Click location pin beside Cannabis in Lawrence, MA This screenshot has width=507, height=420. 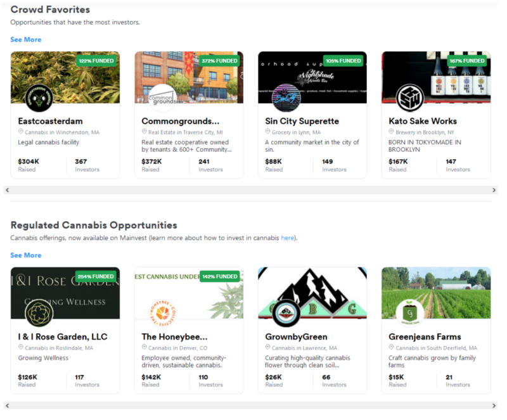(267, 347)
